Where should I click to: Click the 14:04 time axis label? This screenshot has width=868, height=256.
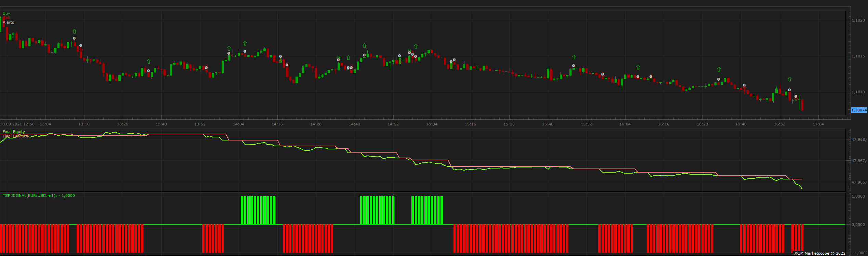point(239,124)
